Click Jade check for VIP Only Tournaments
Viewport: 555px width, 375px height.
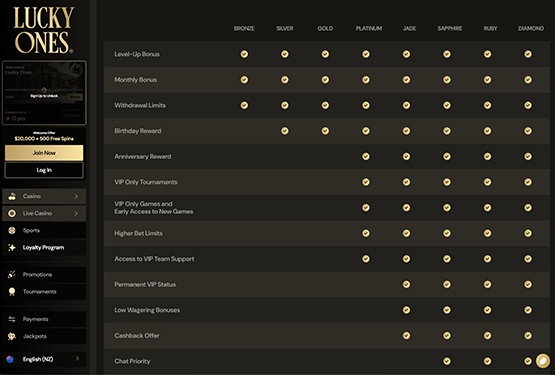point(406,182)
